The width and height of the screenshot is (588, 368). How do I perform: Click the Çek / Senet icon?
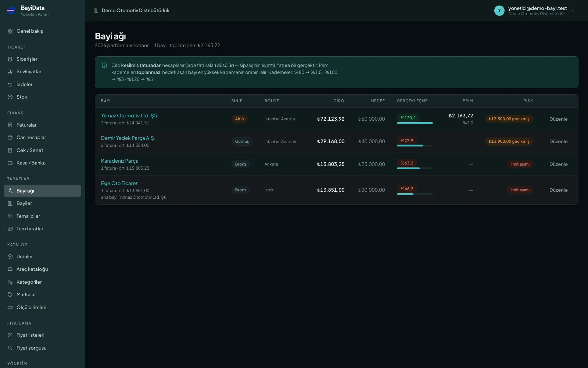coord(10,151)
